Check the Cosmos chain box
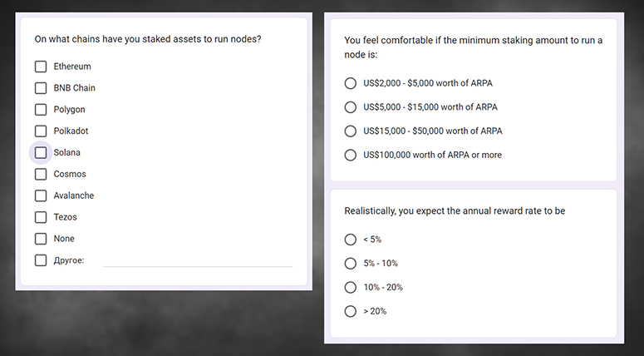This screenshot has width=644, height=356. (41, 175)
